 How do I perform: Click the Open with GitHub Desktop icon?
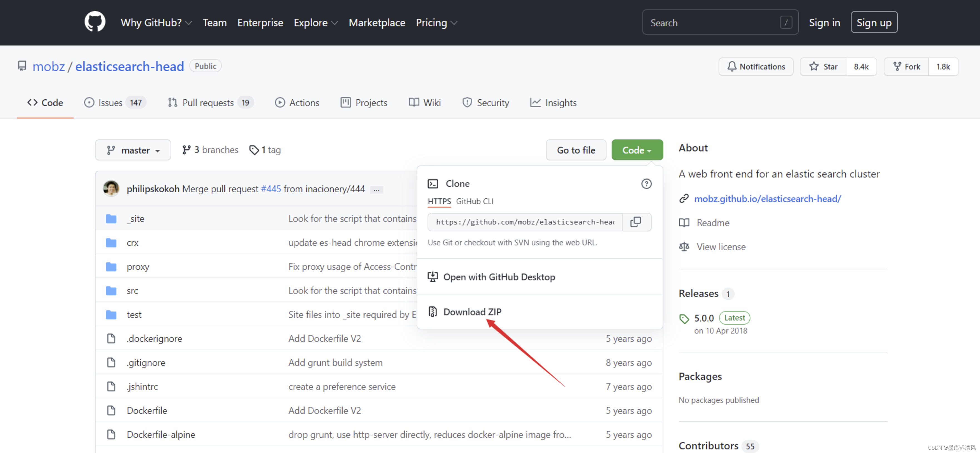(433, 276)
